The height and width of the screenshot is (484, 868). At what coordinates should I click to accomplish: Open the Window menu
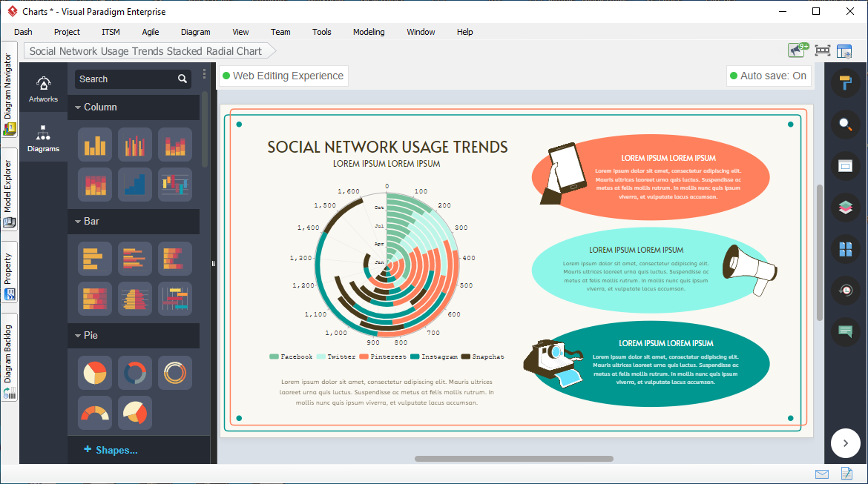pos(421,32)
